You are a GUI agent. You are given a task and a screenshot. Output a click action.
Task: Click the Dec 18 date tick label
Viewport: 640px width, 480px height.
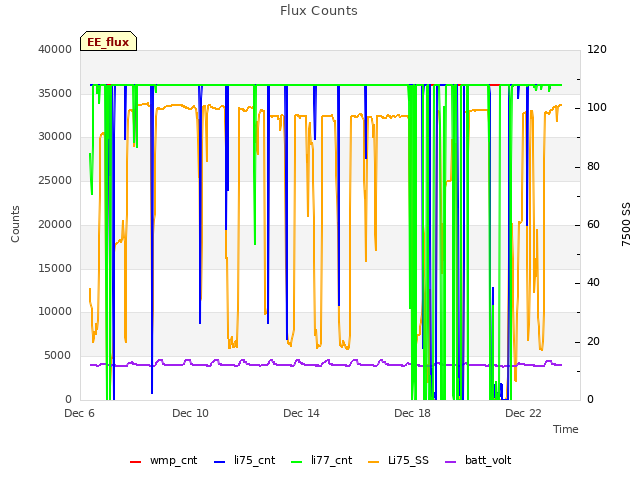(412, 413)
